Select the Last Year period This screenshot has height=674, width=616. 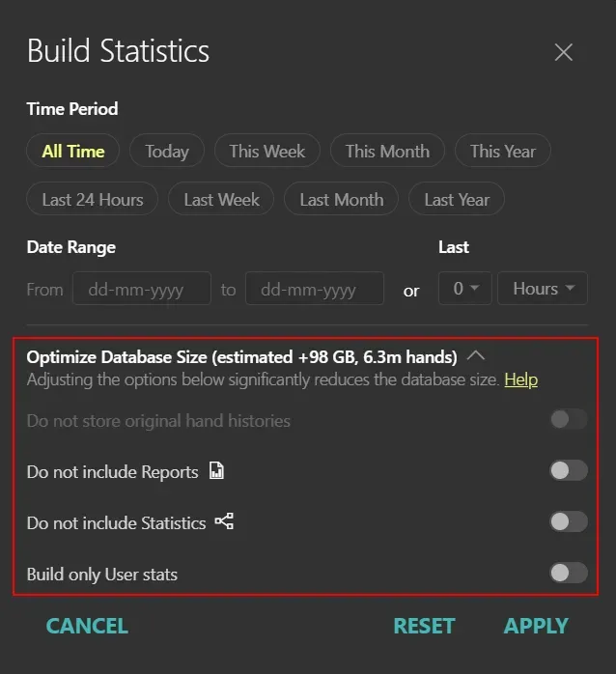point(457,200)
